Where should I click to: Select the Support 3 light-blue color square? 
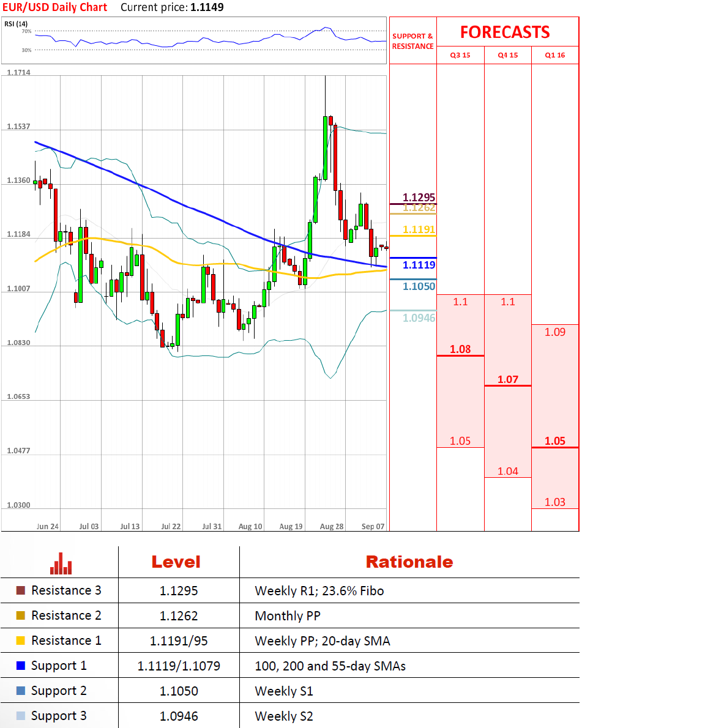pos(21,716)
